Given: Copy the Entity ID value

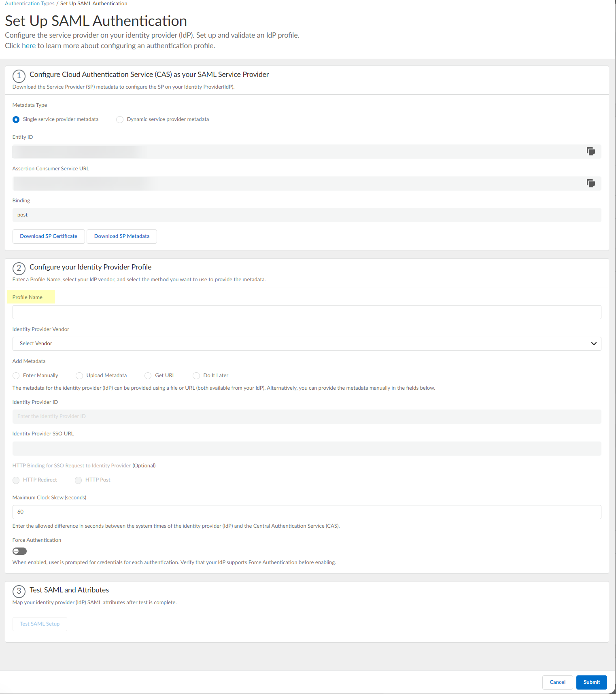Looking at the screenshot, I should click(x=591, y=151).
